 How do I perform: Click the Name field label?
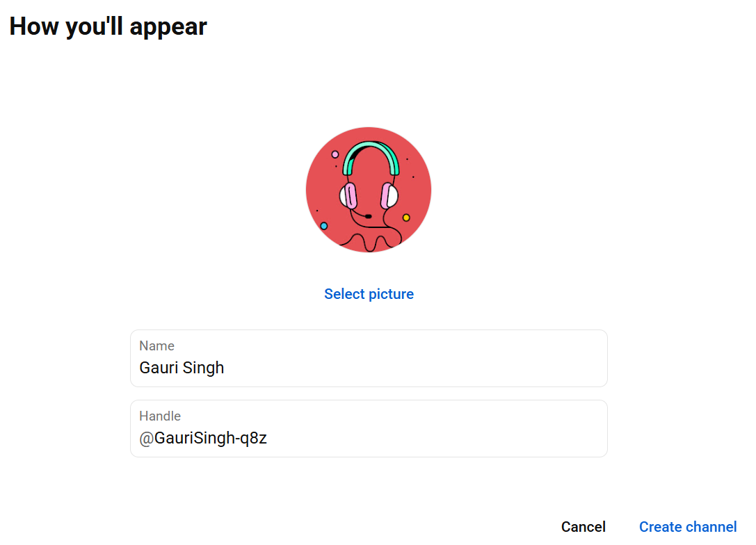tap(156, 346)
